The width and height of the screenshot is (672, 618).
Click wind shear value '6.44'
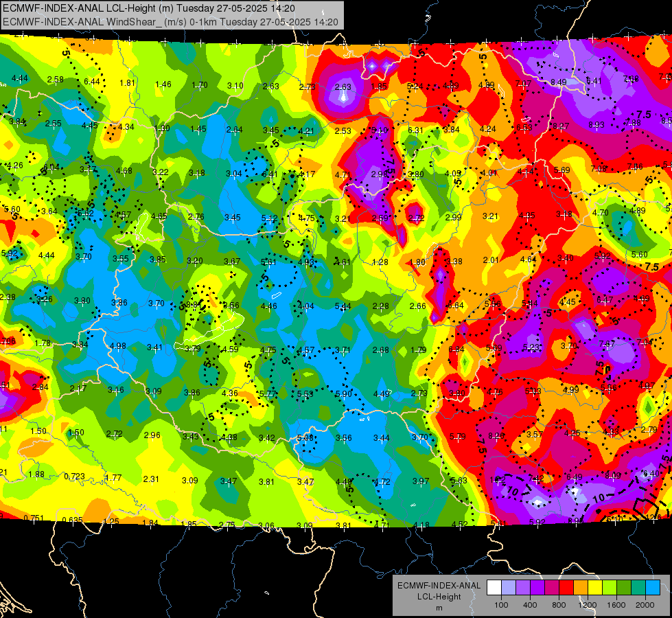[92, 81]
